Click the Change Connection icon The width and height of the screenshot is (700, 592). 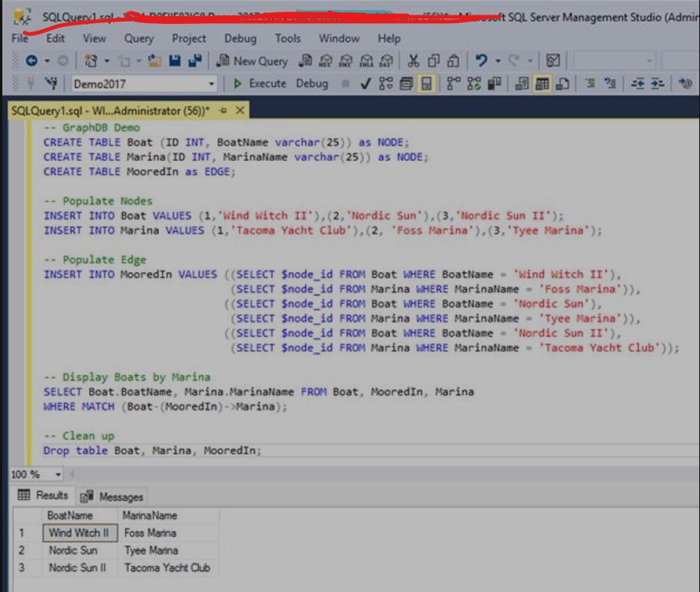[x=52, y=83]
